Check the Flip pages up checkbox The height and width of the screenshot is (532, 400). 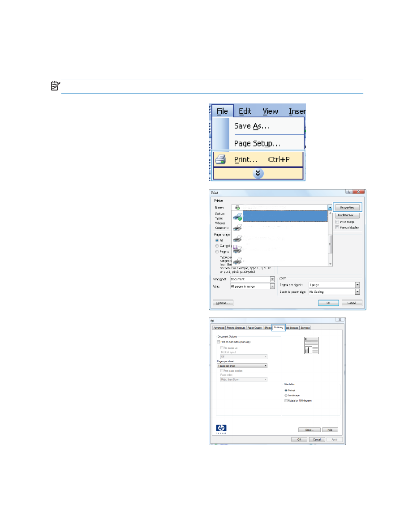(222, 348)
